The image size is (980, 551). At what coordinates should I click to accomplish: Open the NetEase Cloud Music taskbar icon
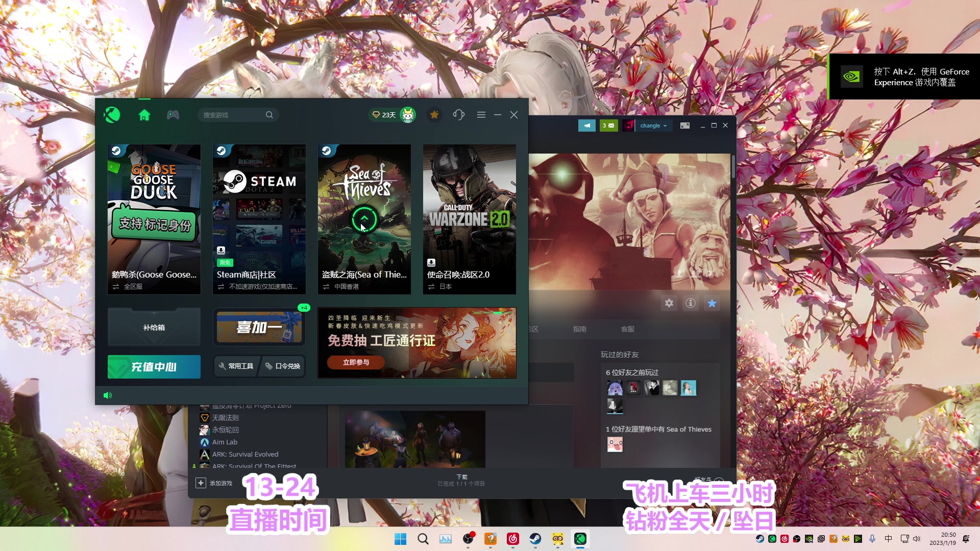513,539
